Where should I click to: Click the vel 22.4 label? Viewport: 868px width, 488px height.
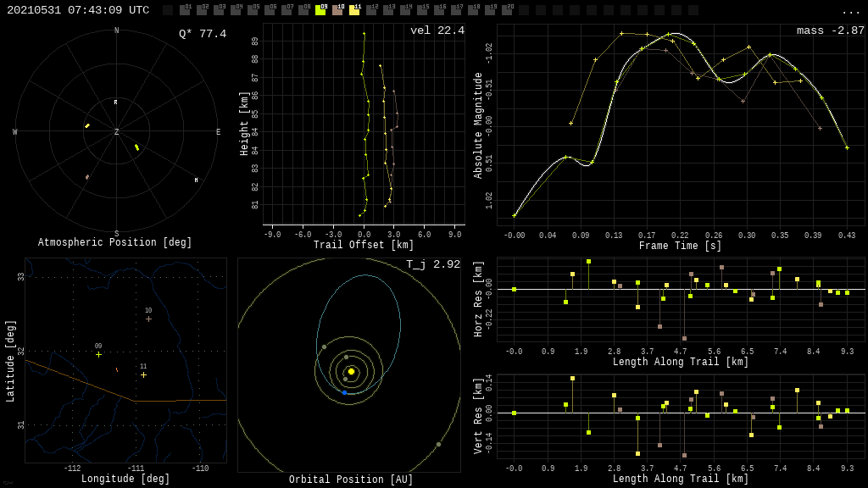[x=437, y=30]
